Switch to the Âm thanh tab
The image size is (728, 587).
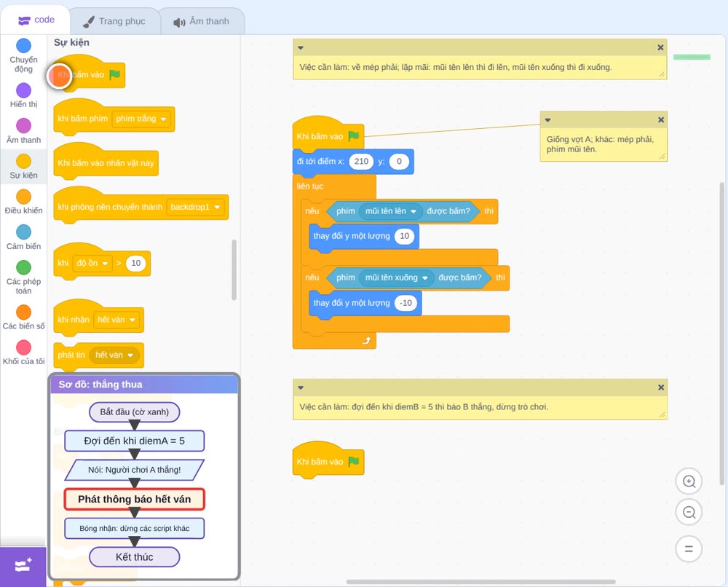202,21
